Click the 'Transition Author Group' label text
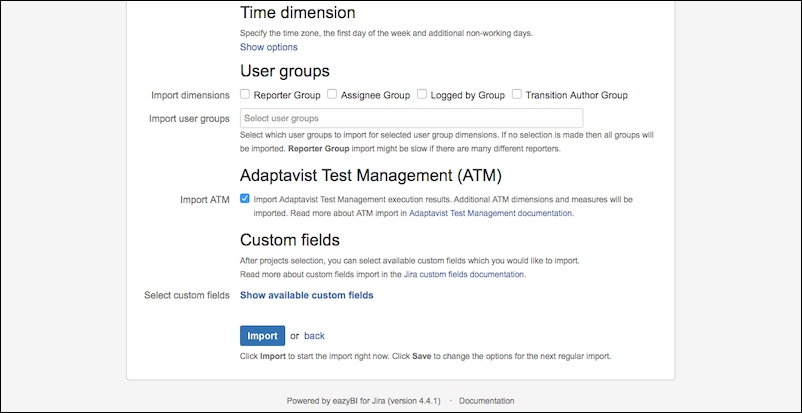Image resolution: width=802 pixels, height=413 pixels. coord(576,95)
